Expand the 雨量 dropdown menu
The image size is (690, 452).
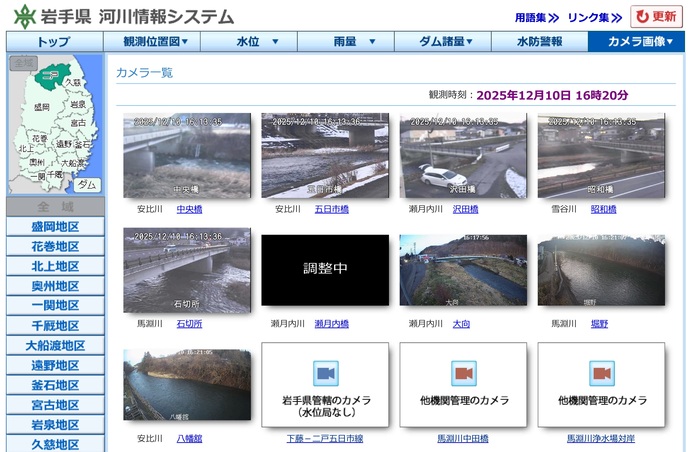[346, 41]
